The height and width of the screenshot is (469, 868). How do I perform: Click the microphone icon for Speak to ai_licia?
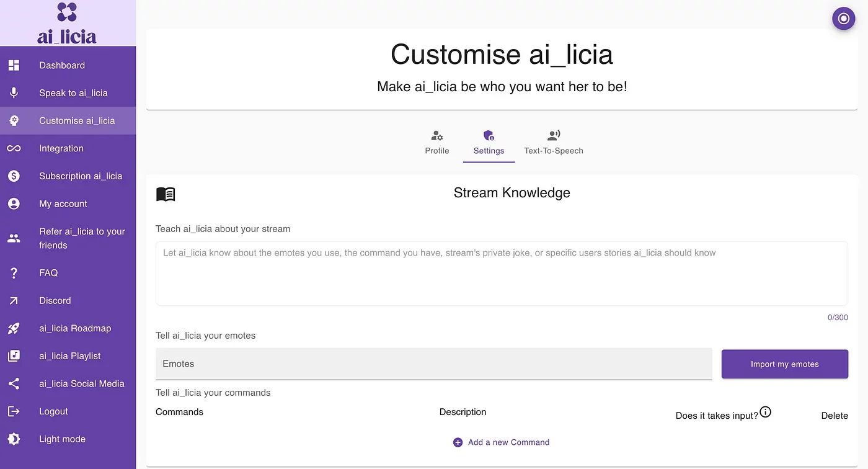click(14, 93)
